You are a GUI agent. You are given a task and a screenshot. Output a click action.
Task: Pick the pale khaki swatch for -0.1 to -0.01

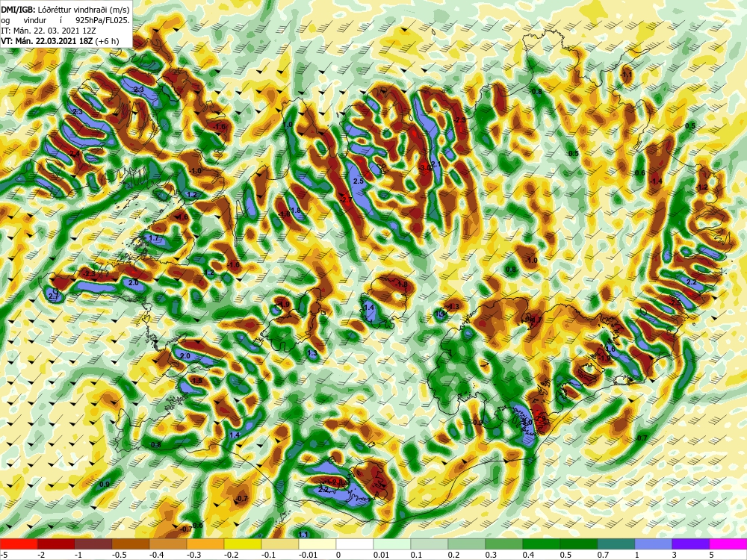coord(280,544)
